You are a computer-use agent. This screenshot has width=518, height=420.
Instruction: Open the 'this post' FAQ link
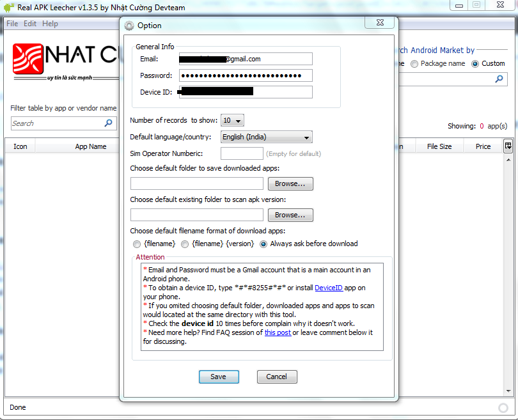(x=278, y=333)
